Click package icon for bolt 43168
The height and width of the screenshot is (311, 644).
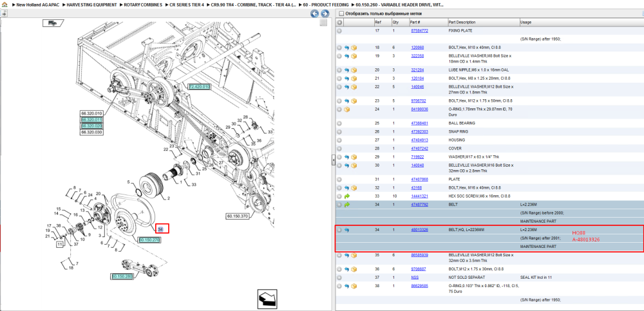pyautogui.click(x=354, y=188)
